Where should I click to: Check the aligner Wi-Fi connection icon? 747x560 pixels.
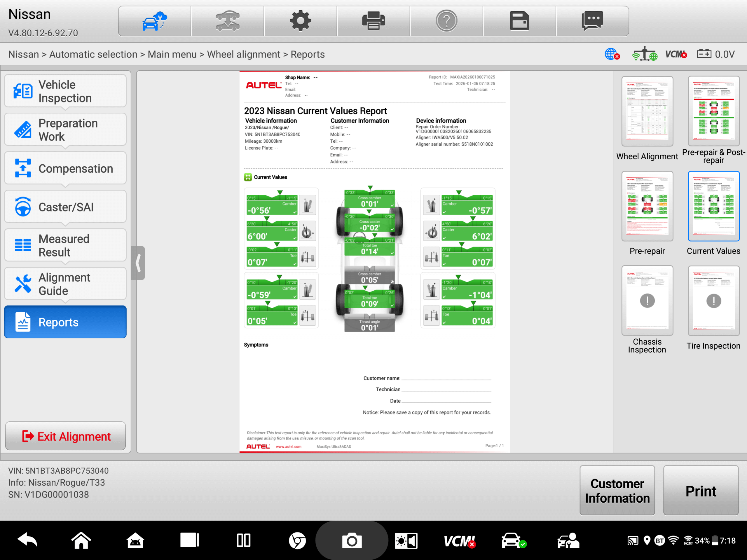(x=644, y=54)
